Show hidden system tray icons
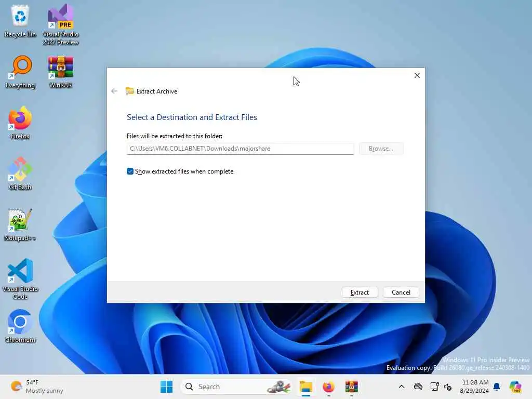532x399 pixels. tap(402, 387)
